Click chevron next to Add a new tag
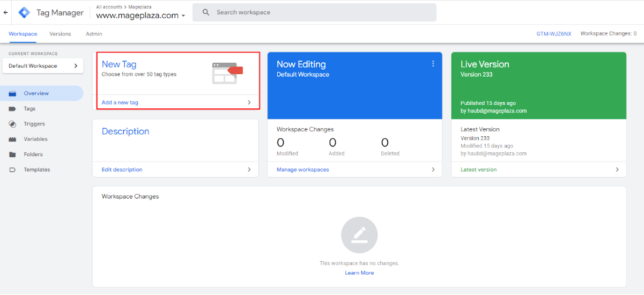 pyautogui.click(x=249, y=102)
